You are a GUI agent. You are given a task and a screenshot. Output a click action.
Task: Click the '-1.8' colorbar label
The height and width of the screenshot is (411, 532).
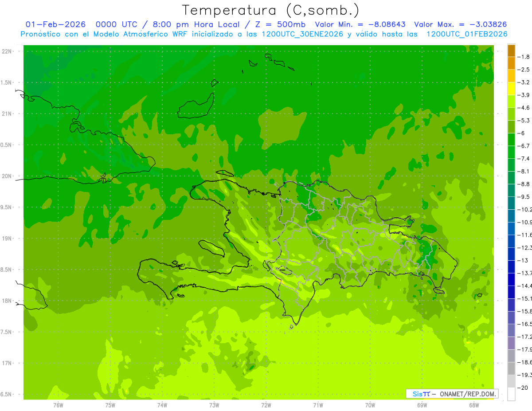[x=524, y=57]
